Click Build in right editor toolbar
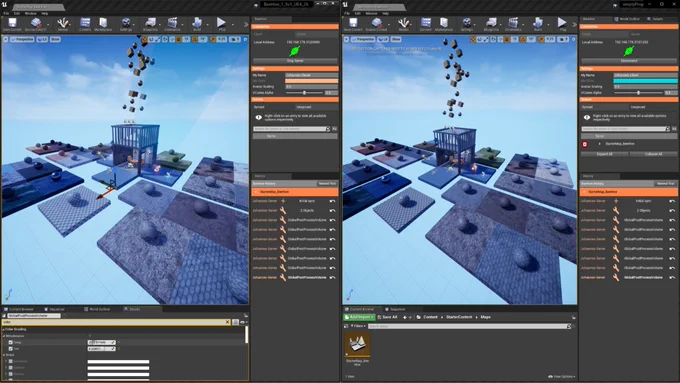The height and width of the screenshot is (383, 680). pos(538,24)
